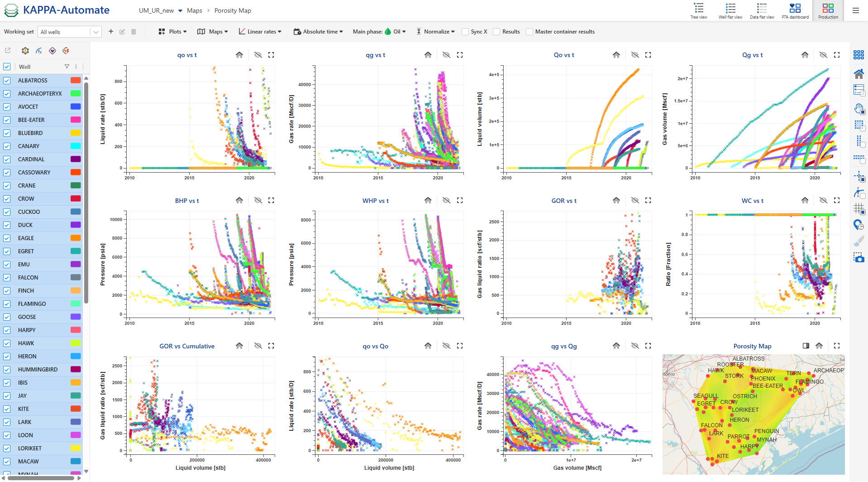
Task: Click the CANARY well color swatch
Action: [76, 146]
